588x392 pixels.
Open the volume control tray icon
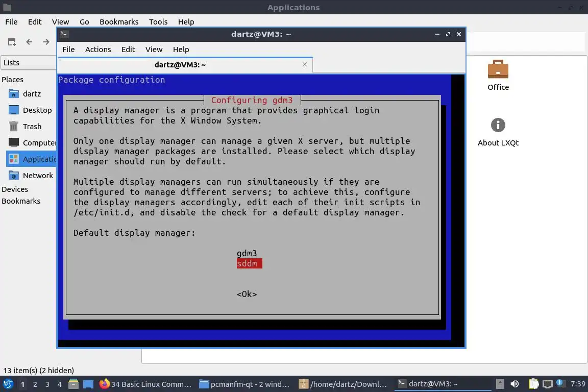(x=514, y=384)
